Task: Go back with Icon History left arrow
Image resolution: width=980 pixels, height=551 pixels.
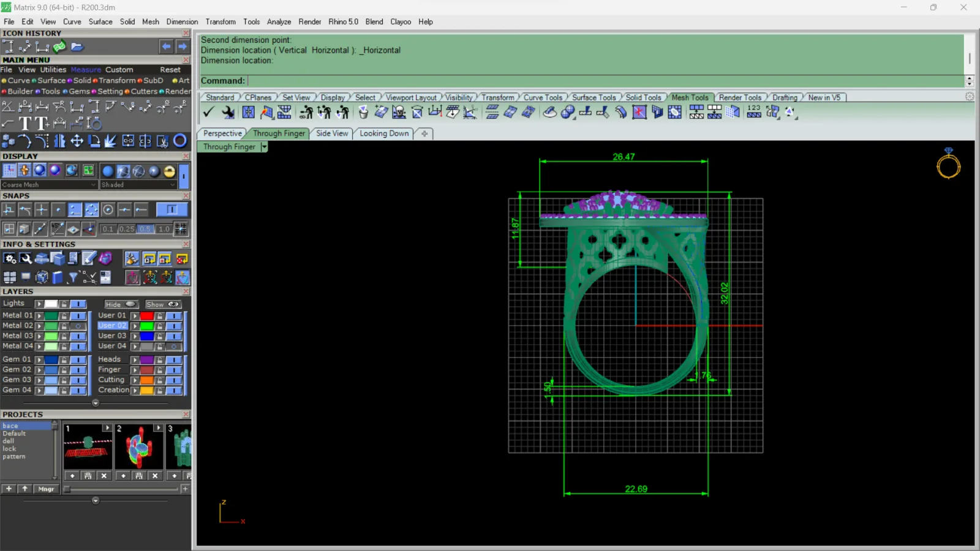Action: [x=167, y=47]
